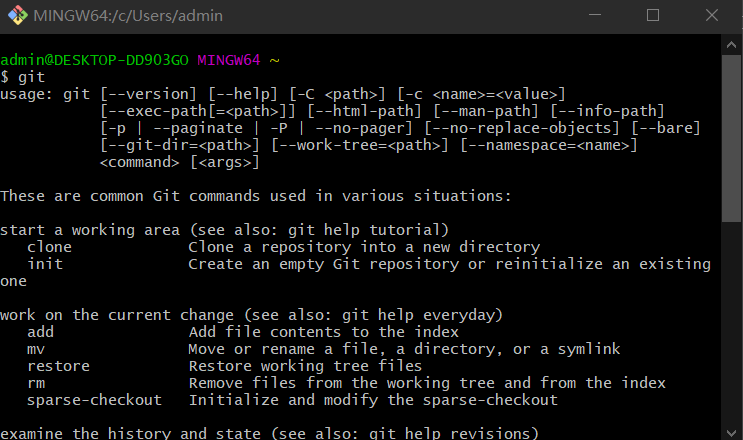The image size is (743, 440).
Task: Click the '[--namespace=<name>]' option text
Action: coord(549,145)
